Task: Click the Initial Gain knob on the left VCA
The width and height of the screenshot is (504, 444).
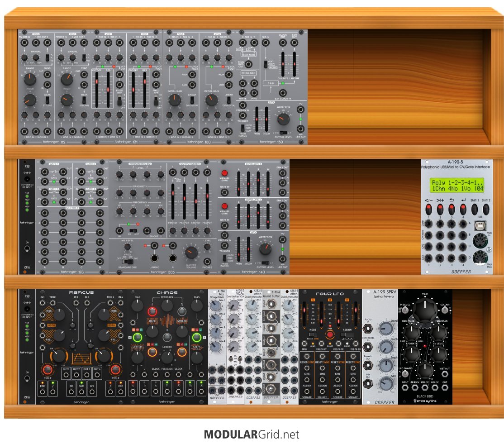Action: coord(175,100)
